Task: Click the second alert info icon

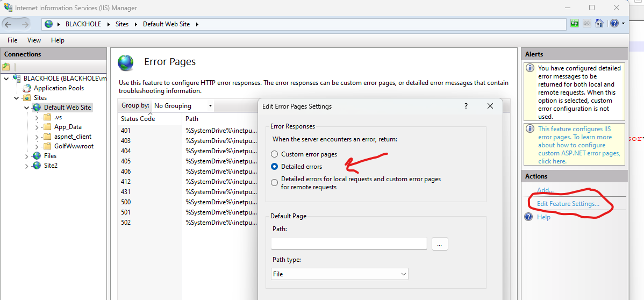Action: (530, 129)
